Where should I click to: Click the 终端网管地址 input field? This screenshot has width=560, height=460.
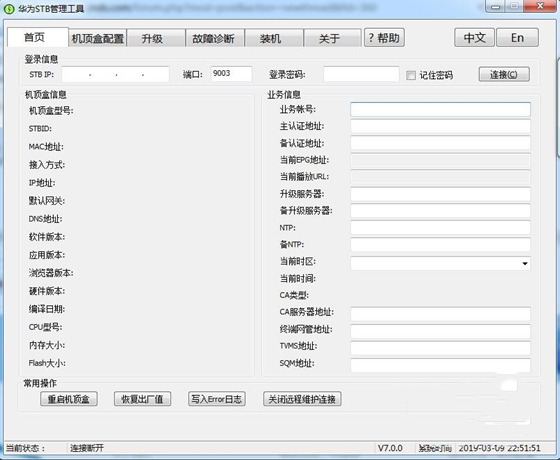click(x=440, y=331)
